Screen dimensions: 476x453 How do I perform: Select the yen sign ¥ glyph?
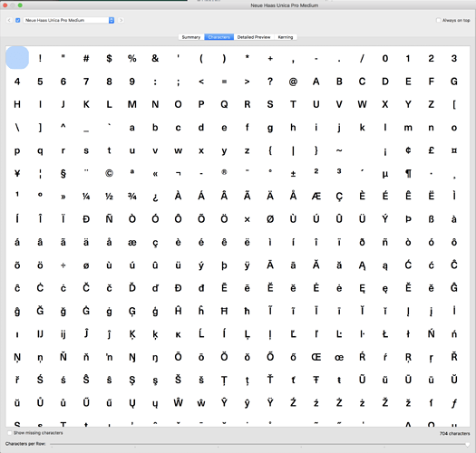(x=17, y=173)
